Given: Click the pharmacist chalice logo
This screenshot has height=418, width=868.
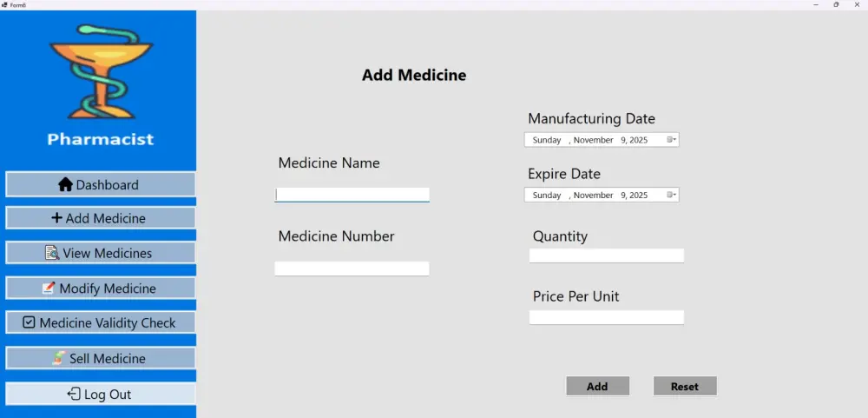Looking at the screenshot, I should [101, 71].
